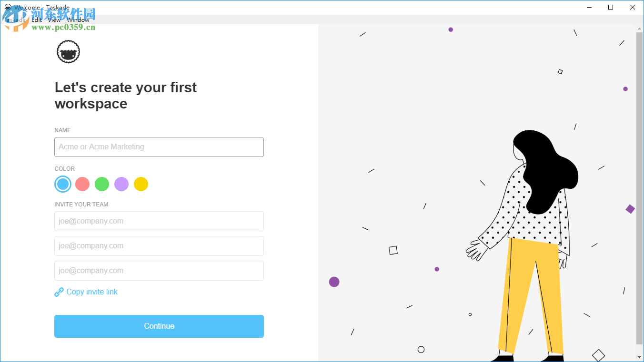Choose the red workspace color
Screen dimensions: 644x362
coord(82,184)
